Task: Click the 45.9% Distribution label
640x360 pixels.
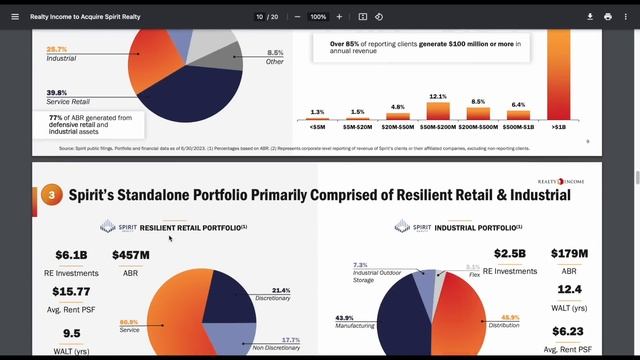Action: [x=504, y=321]
